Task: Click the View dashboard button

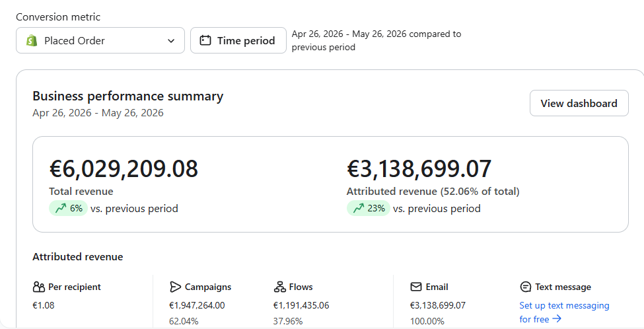Action: click(x=579, y=103)
